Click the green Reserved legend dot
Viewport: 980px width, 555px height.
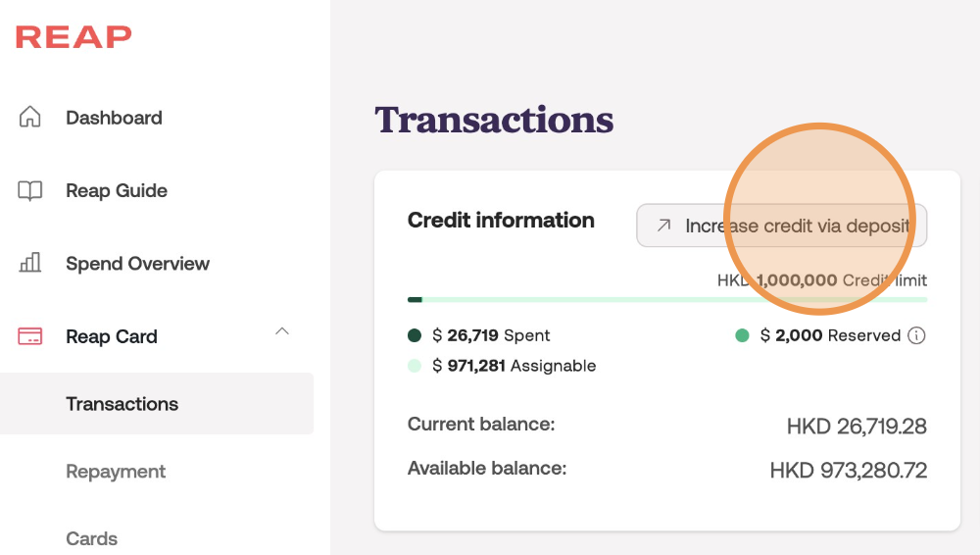(x=742, y=335)
